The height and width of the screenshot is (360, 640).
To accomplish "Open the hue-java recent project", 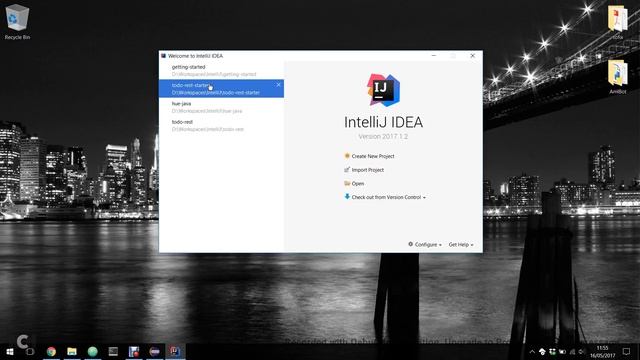I will click(221, 107).
